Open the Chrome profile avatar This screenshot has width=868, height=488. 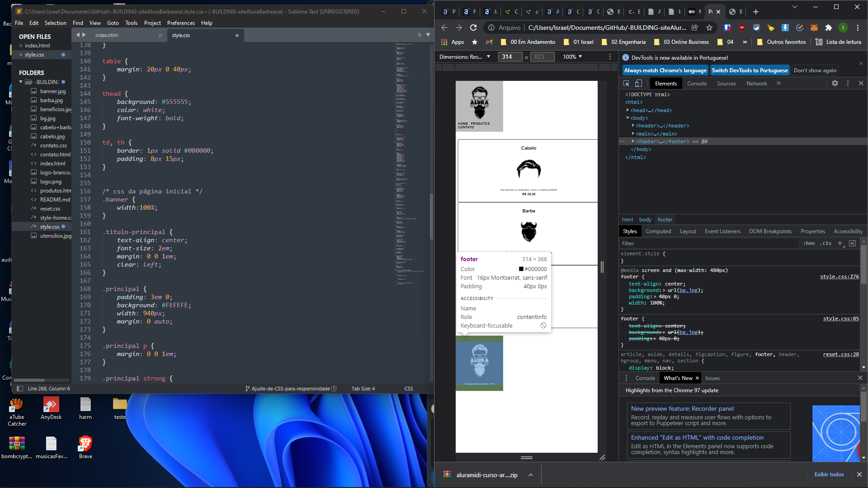tap(843, 28)
